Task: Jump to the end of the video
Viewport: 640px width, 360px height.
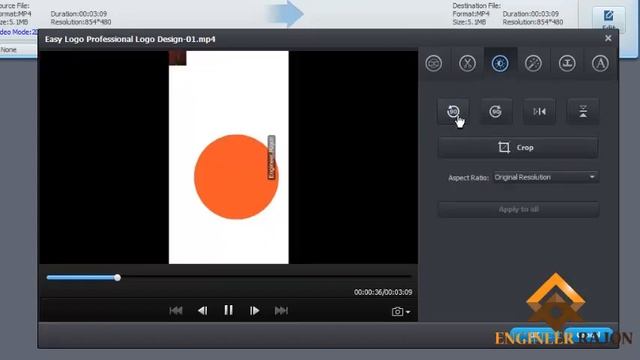Action: click(x=281, y=311)
